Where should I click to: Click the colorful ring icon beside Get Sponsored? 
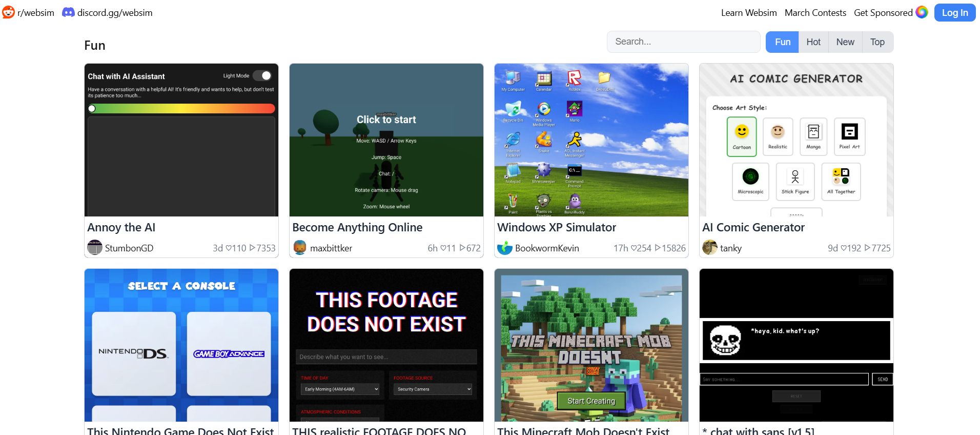[922, 12]
